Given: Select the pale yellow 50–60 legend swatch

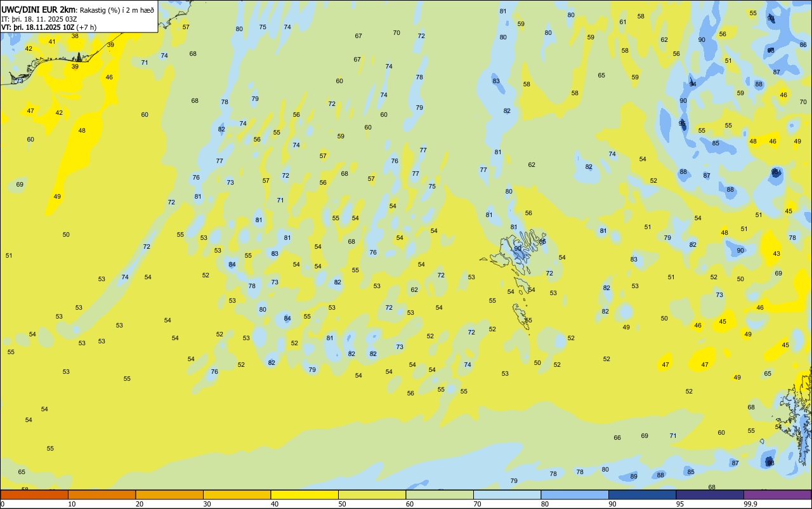Looking at the screenshot, I should (x=372, y=494).
